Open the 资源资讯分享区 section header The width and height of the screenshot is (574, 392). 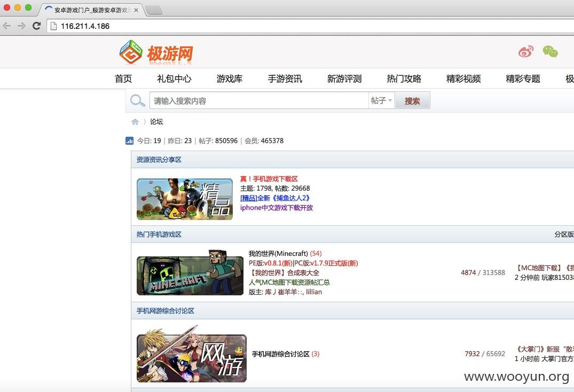point(159,160)
